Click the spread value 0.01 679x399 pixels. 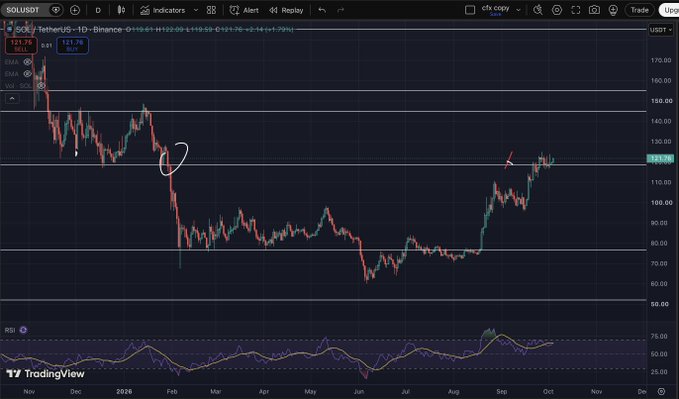point(47,45)
